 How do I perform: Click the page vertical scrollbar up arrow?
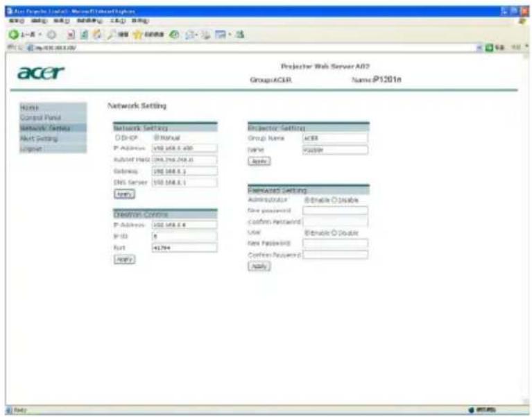click(x=526, y=56)
